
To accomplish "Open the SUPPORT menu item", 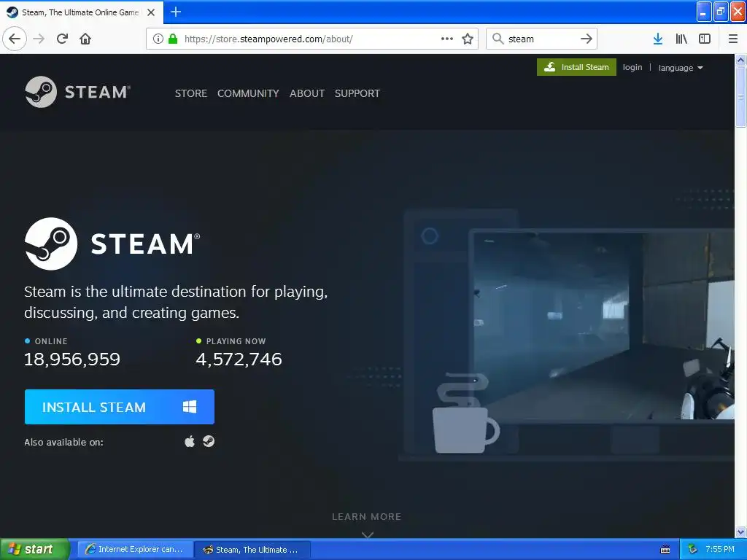I will tap(357, 93).
